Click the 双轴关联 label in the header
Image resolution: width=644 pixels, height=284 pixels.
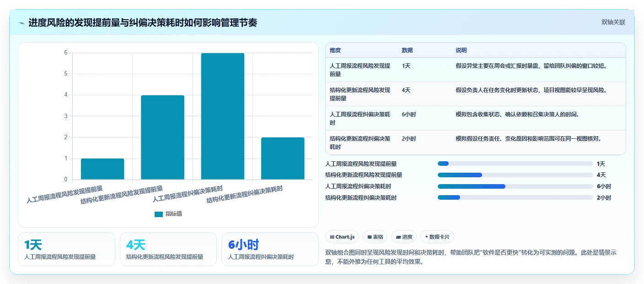tap(613, 22)
